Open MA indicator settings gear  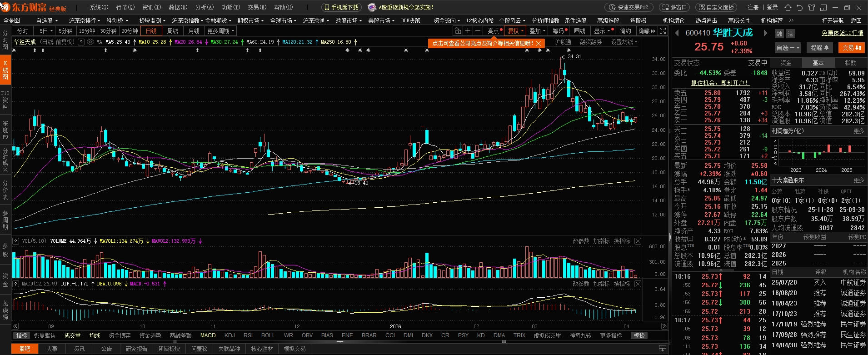pos(90,42)
